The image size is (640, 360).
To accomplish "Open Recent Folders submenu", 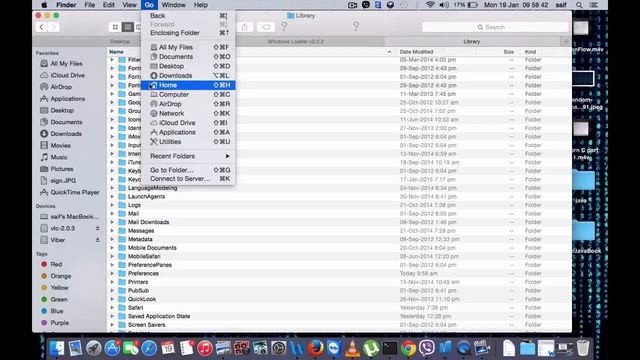I will (x=188, y=156).
